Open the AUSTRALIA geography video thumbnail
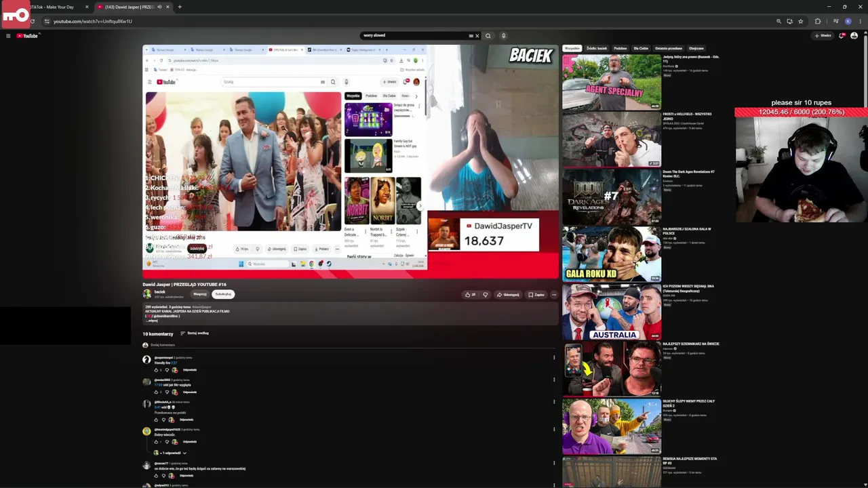 (x=612, y=311)
